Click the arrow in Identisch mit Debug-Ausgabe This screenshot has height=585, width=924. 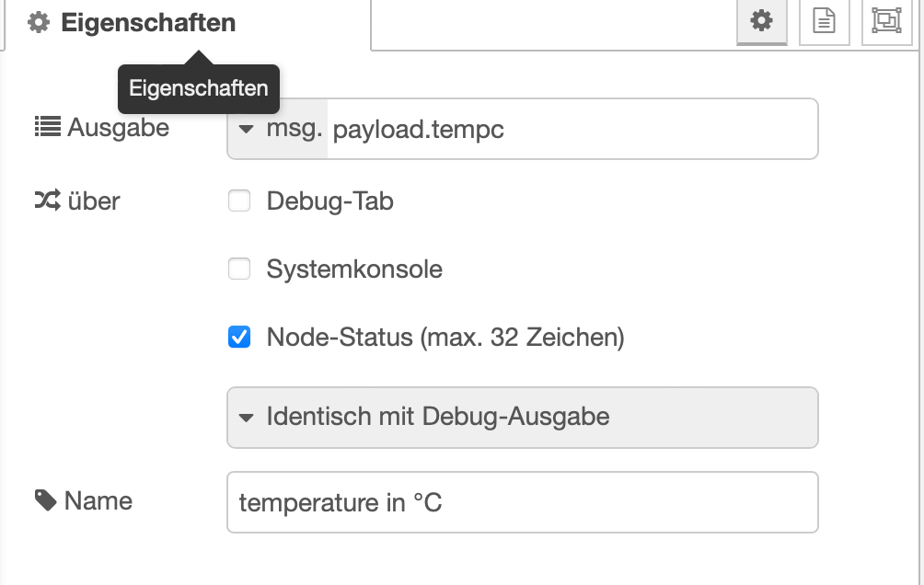click(x=246, y=417)
